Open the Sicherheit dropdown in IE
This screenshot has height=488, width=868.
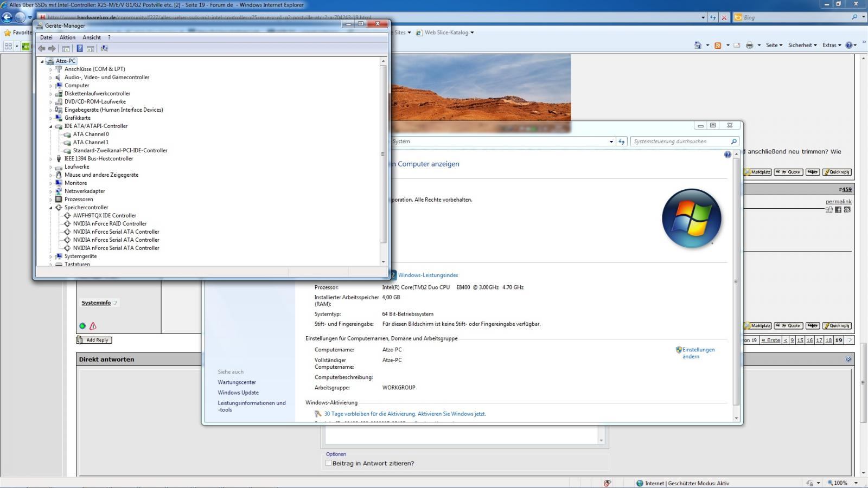click(x=802, y=45)
